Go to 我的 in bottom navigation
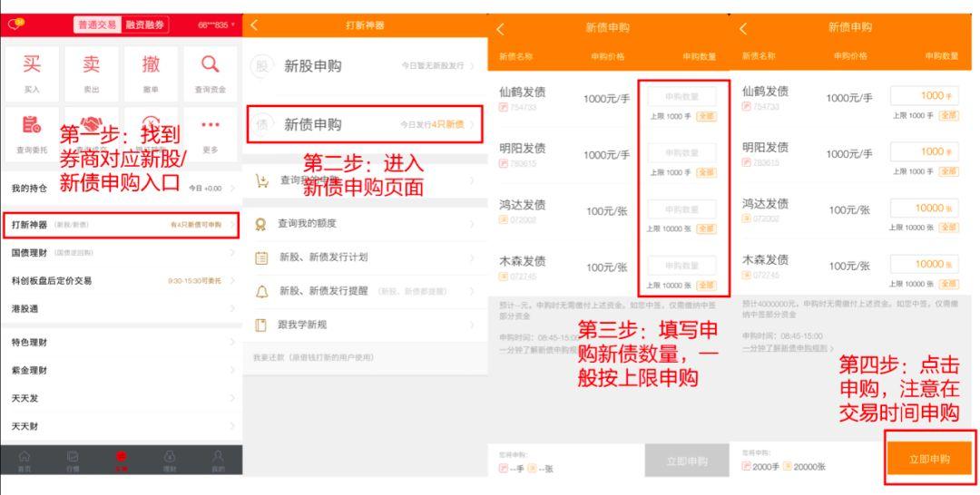The height and width of the screenshot is (495, 980). pos(218,460)
